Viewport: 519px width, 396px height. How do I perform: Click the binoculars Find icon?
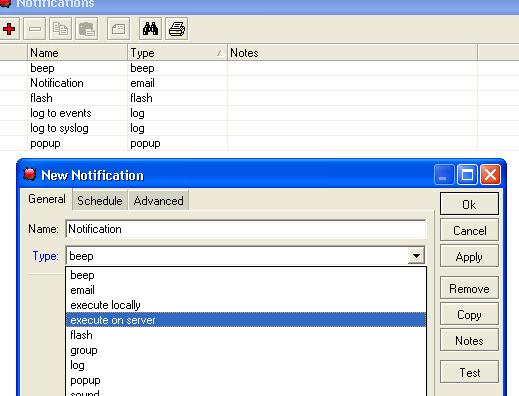tap(150, 29)
